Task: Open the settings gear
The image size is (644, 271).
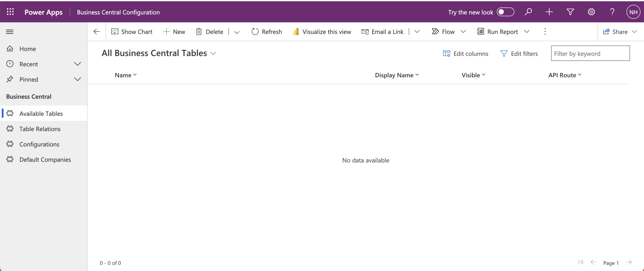Action: coord(591,12)
